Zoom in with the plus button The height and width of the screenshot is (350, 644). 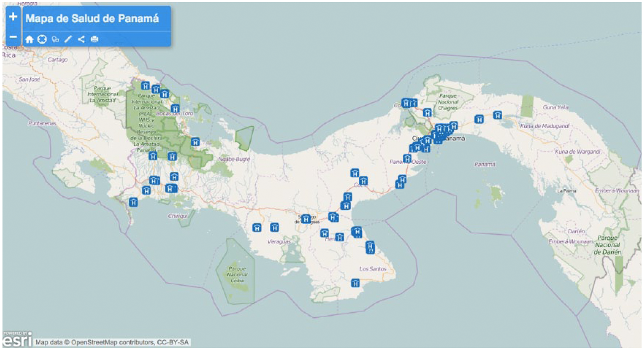point(13,17)
